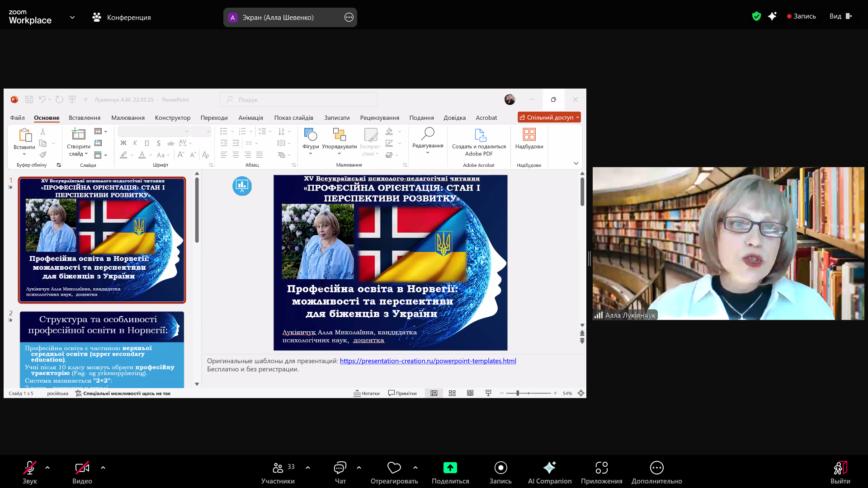This screenshot has width=868, height=488.
Task: Turn on camera with the Видео button
Action: tap(82, 468)
